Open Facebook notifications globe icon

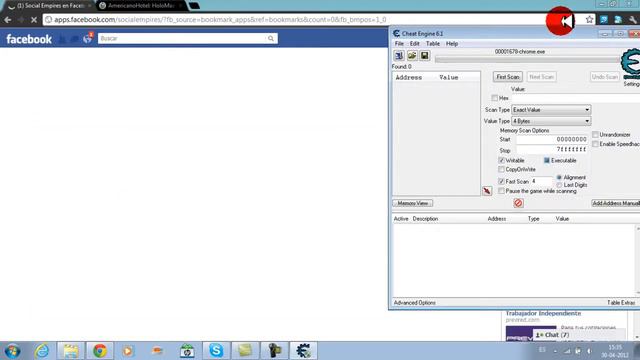pyautogui.click(x=87, y=39)
